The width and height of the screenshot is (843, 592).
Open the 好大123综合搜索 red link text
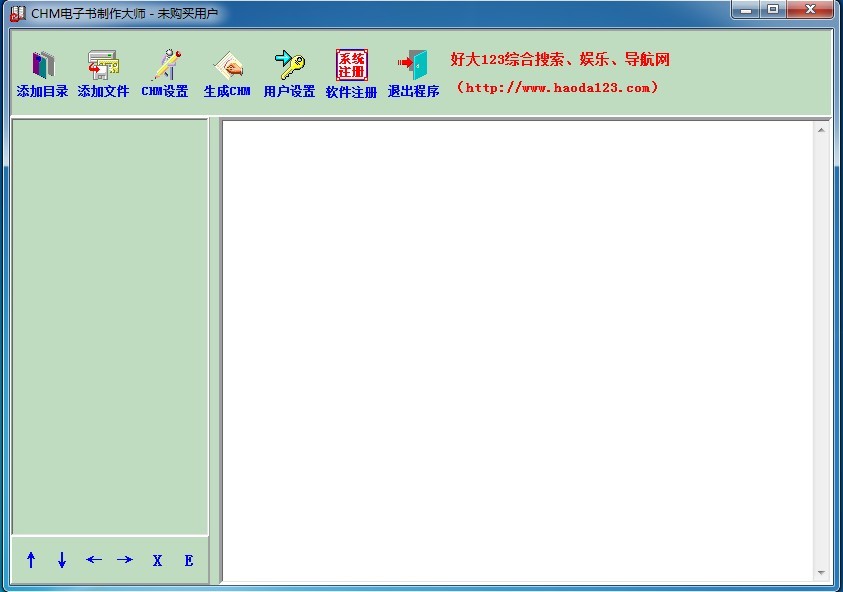pyautogui.click(x=560, y=60)
